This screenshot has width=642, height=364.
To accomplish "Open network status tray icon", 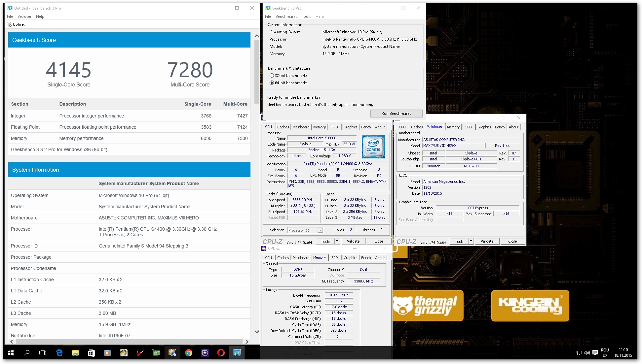I will (x=579, y=353).
